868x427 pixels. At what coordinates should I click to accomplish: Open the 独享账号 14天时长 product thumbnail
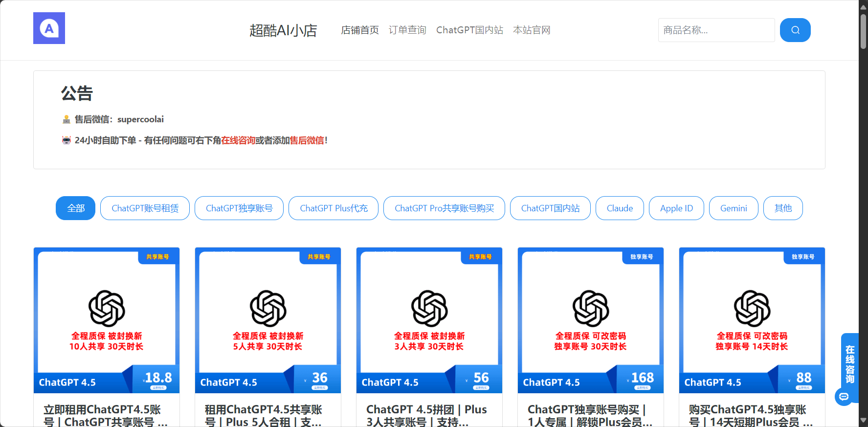[x=752, y=320]
